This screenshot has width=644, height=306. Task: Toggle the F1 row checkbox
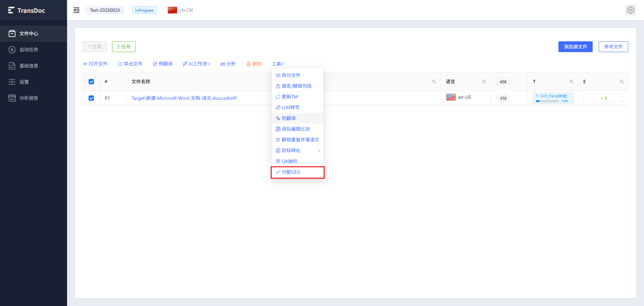point(91,98)
